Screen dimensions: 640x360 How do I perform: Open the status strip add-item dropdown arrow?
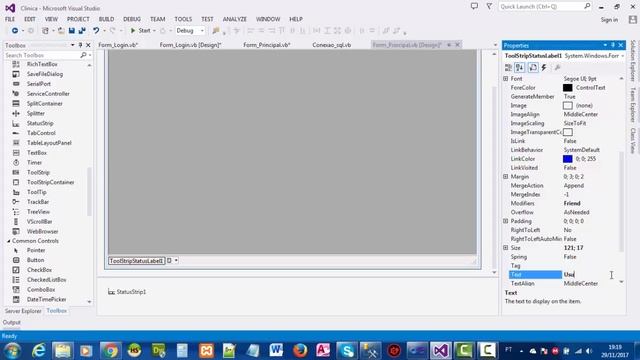click(176, 260)
